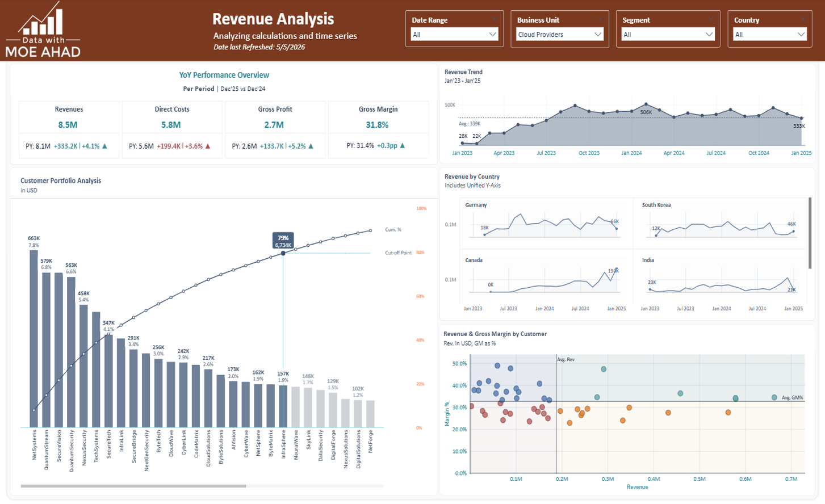
Task: Click the NetSystems 663K bar
Action: click(x=34, y=338)
